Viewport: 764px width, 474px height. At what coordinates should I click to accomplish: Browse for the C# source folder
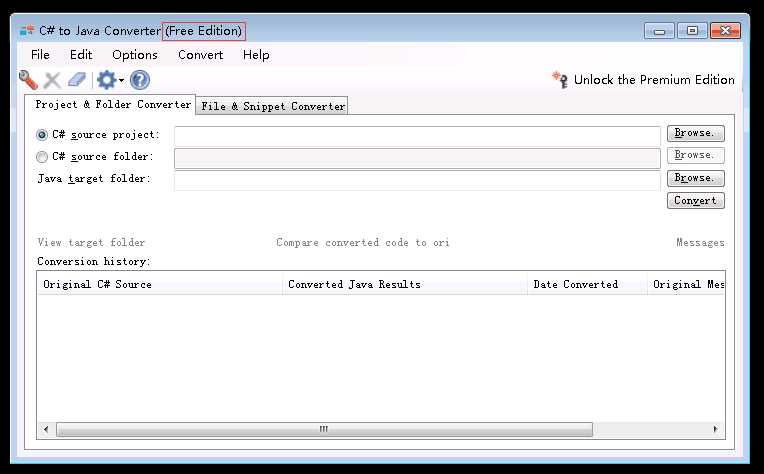[695, 155]
